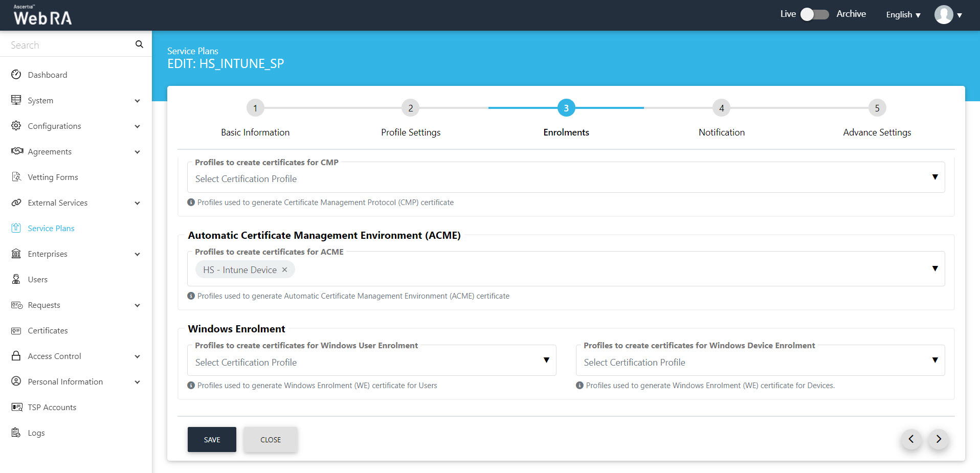Click the Logs sidebar icon
Image resolution: width=980 pixels, height=473 pixels.
[16, 433]
